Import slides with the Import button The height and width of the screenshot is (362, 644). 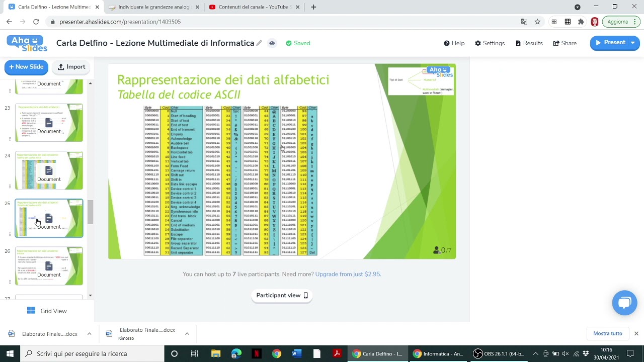point(71,67)
